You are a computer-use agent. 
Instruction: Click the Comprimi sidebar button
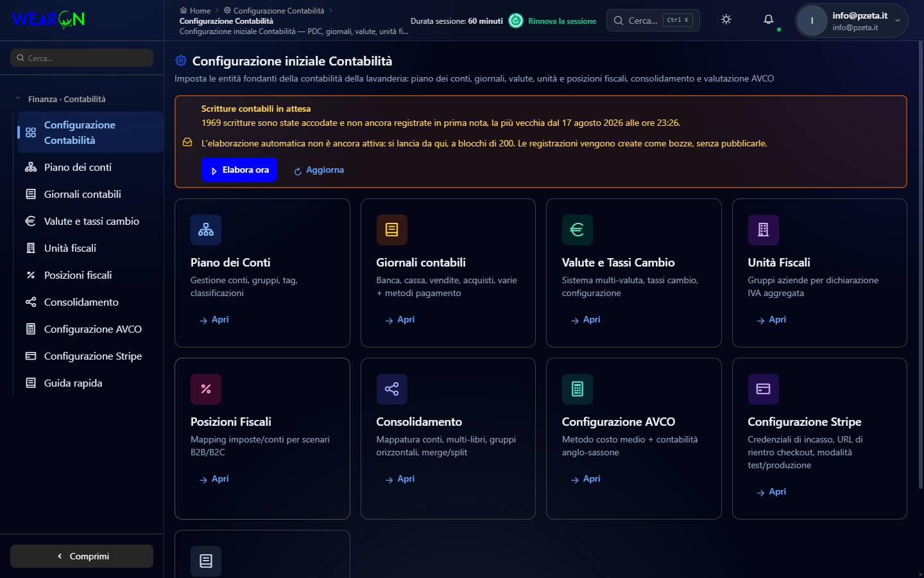click(81, 556)
